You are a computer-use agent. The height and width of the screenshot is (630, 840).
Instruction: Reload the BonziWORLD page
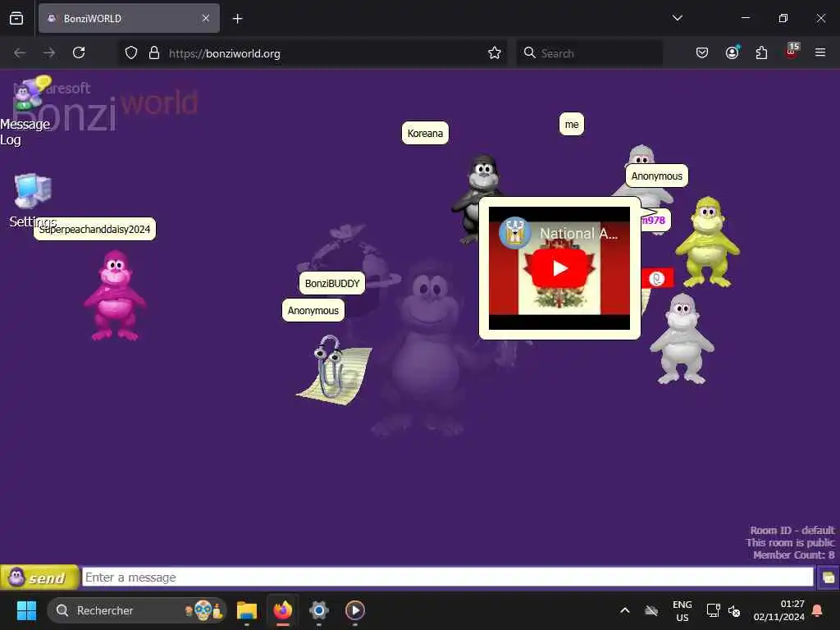click(79, 52)
